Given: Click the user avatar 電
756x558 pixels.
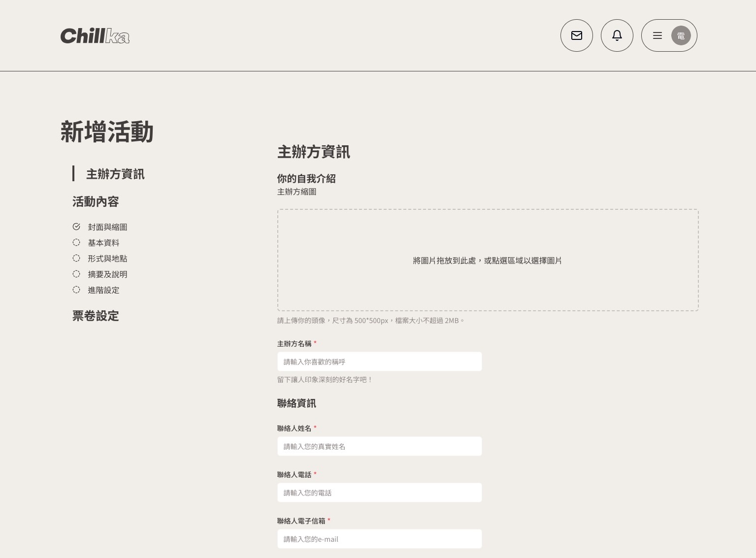Looking at the screenshot, I should pyautogui.click(x=681, y=35).
